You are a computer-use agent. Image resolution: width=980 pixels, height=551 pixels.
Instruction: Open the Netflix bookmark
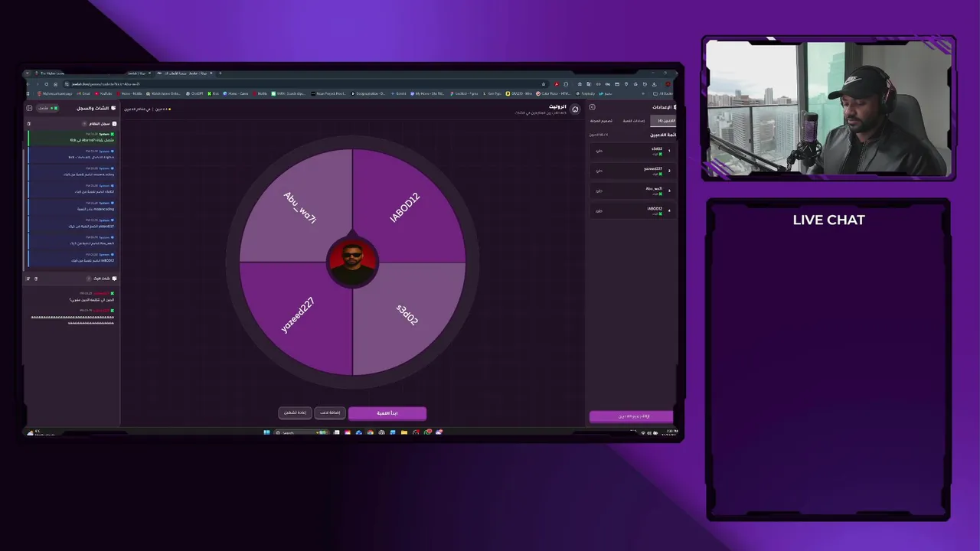pyautogui.click(x=261, y=93)
